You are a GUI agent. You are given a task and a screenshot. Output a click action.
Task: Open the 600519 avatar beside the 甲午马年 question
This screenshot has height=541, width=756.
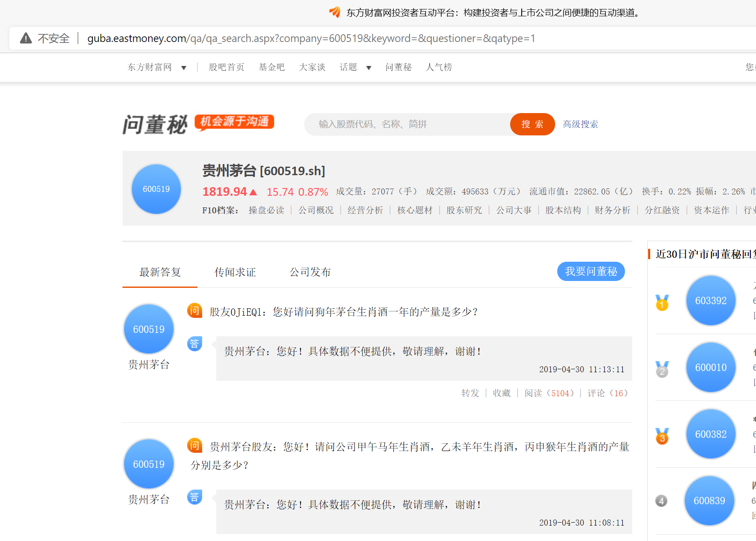[x=149, y=464]
